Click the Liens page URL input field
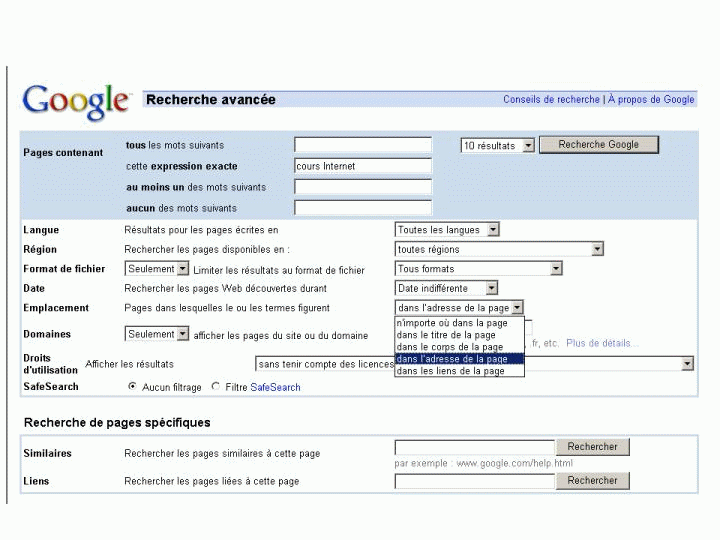 click(x=475, y=481)
